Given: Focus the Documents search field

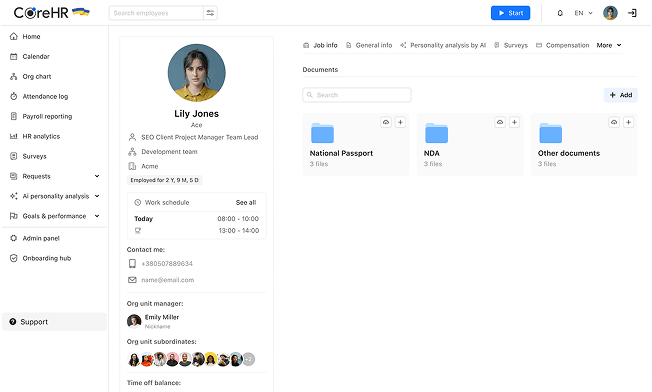Looking at the screenshot, I should (x=357, y=95).
